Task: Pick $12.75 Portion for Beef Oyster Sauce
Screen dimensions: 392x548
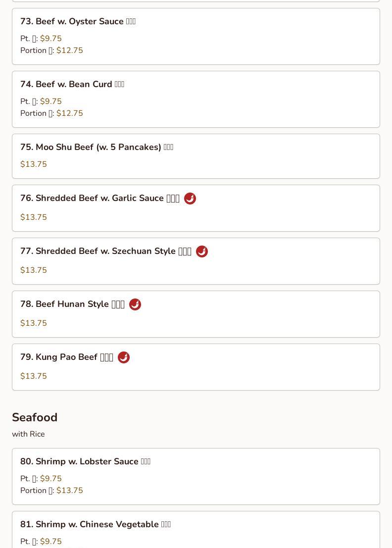Action: pyautogui.click(x=69, y=50)
